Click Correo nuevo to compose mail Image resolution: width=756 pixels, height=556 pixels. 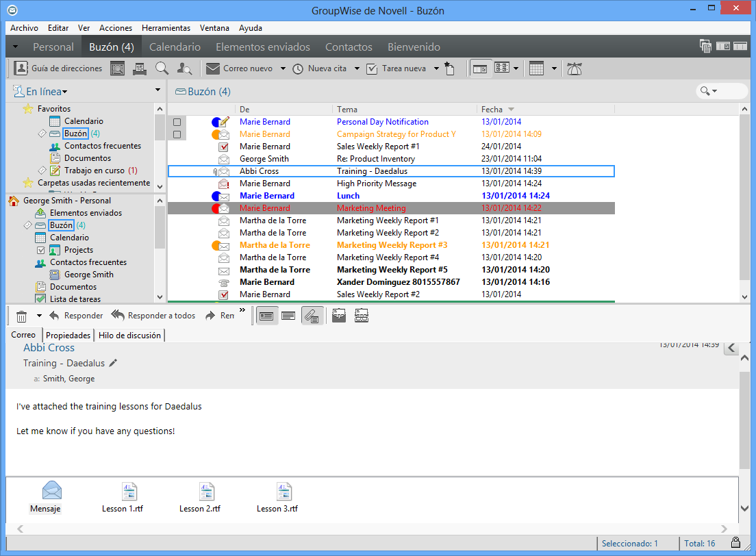click(x=239, y=68)
